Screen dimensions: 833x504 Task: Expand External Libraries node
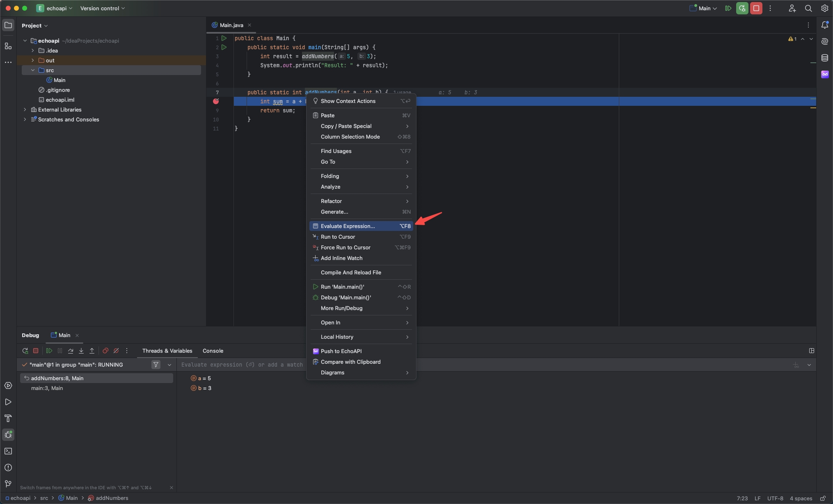[x=25, y=109]
